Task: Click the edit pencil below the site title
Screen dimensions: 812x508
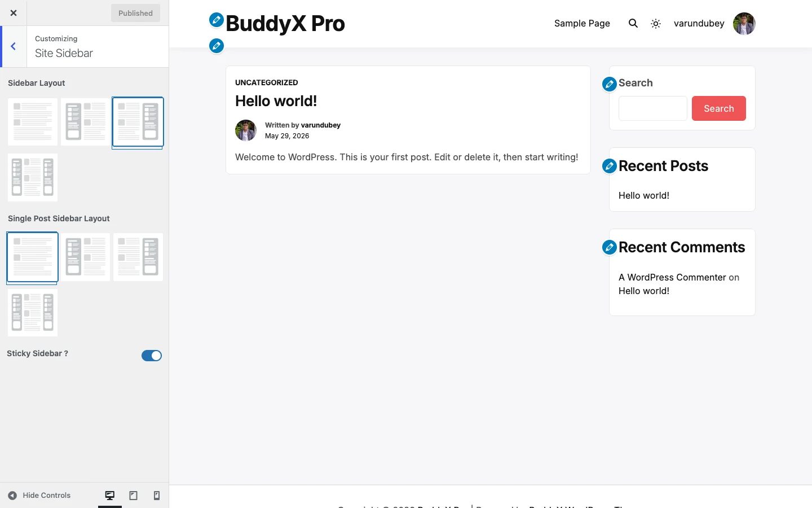Action: (x=217, y=46)
